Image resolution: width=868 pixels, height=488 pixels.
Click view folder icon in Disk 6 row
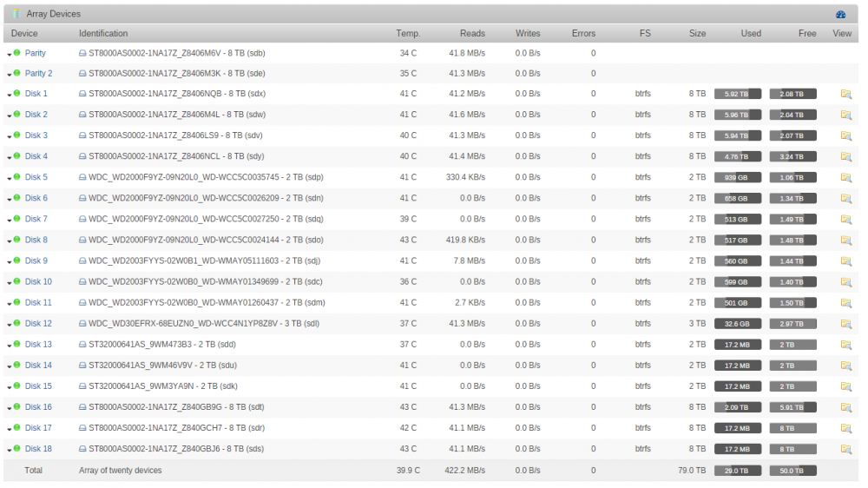pos(845,198)
